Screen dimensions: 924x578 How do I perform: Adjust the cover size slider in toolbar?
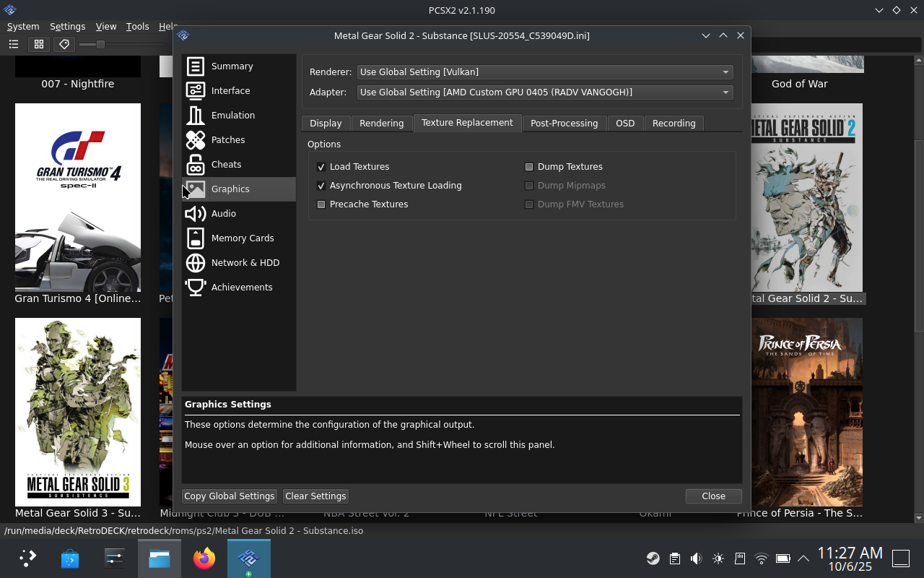[101, 45]
